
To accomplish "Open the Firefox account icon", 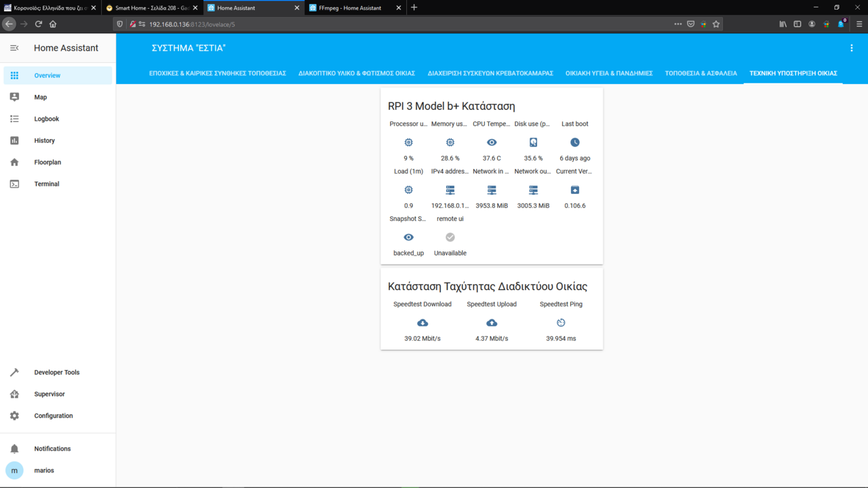I will click(x=812, y=24).
